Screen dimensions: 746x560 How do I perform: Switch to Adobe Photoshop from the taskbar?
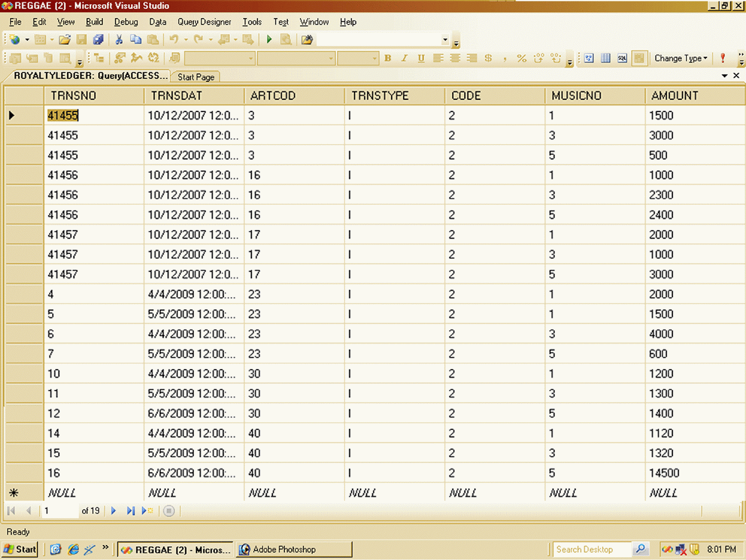coord(294,549)
